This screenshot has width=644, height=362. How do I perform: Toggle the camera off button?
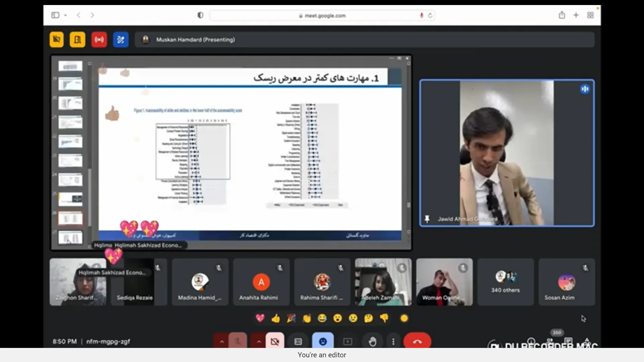tap(275, 342)
